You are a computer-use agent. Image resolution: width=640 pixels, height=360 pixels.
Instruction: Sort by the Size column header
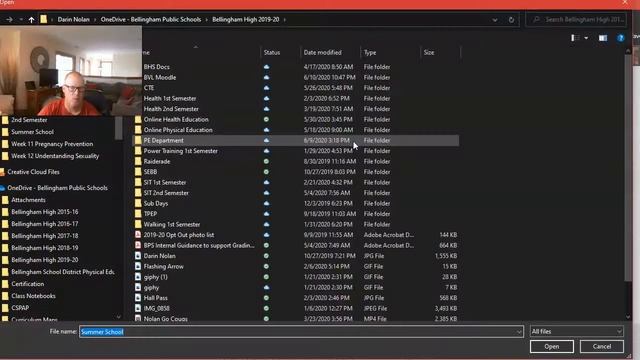click(429, 52)
